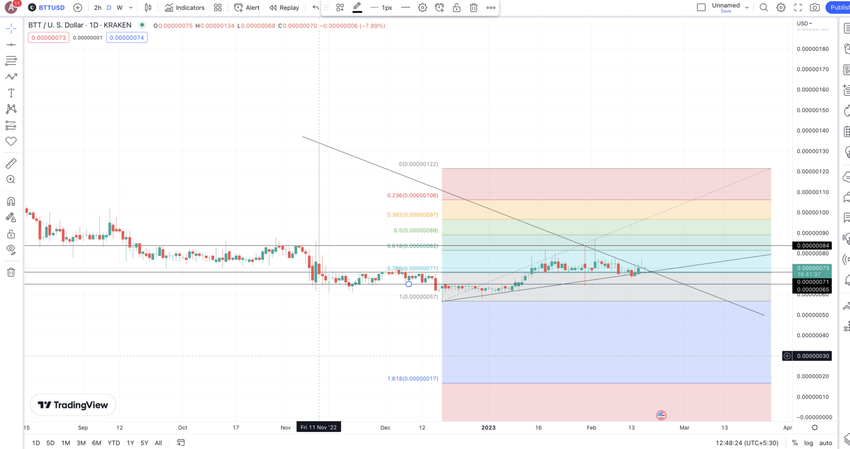Toggle auto scale
Viewport: 850px width, 449px height.
826,443
